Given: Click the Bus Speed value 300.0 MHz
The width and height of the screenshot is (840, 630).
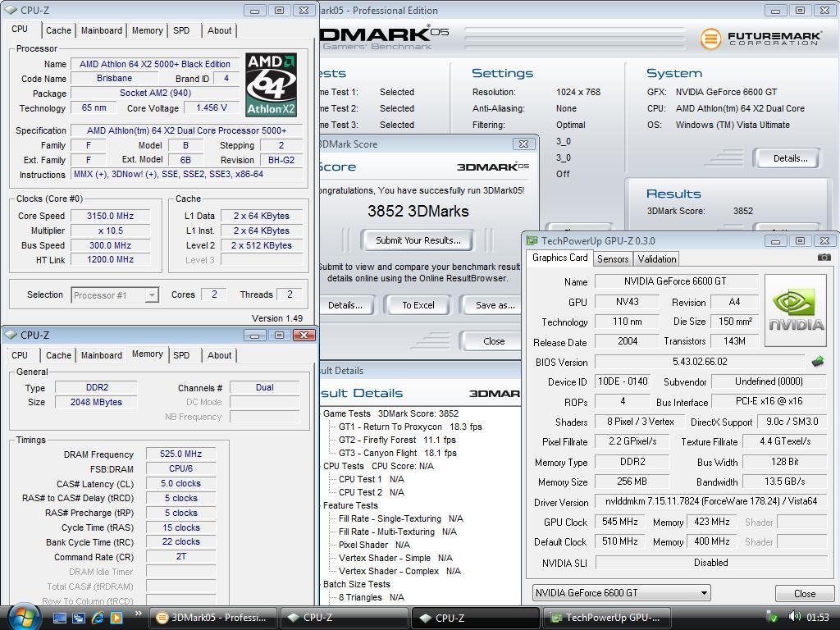Looking at the screenshot, I should coord(111,245).
